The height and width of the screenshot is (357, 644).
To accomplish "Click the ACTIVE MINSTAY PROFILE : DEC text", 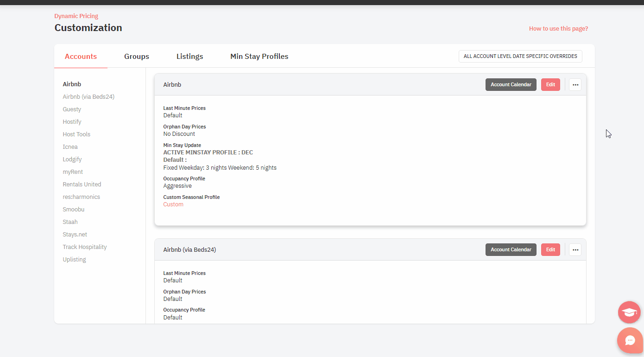I will coord(208,153).
